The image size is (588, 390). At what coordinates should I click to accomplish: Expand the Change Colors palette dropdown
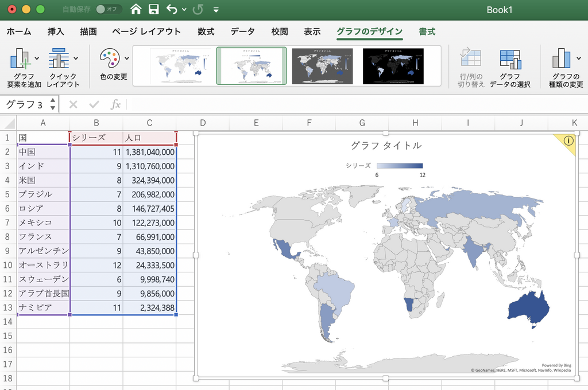click(127, 58)
